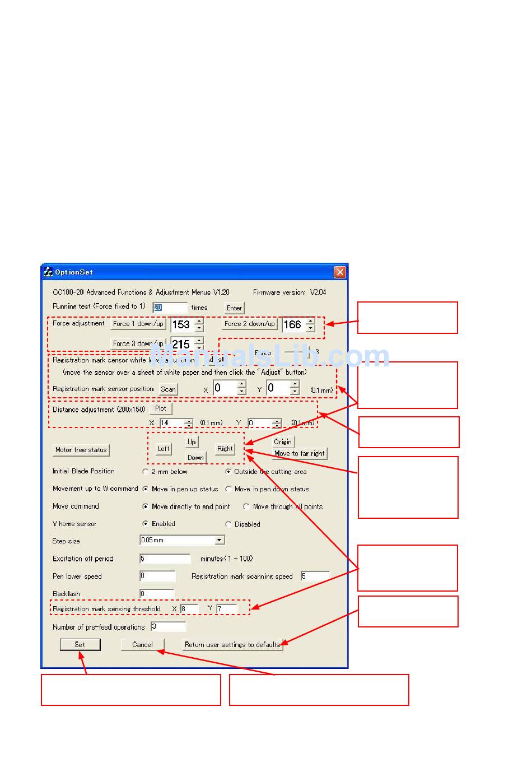This screenshot has width=532, height=772.
Task: Click the Enter button for running test
Action: point(235,308)
